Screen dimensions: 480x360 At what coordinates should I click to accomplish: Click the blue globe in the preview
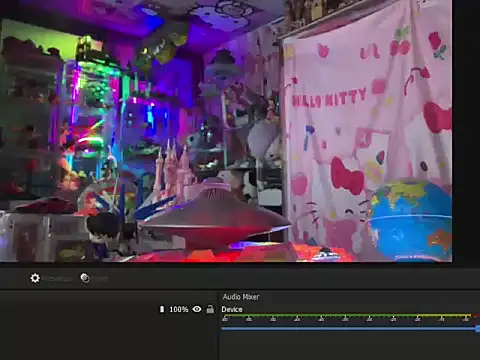pyautogui.click(x=411, y=220)
